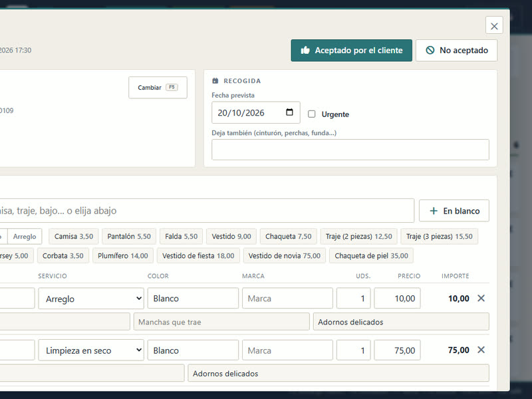Click the Fecha prevista date field
The image size is (532, 399).
(x=256, y=112)
